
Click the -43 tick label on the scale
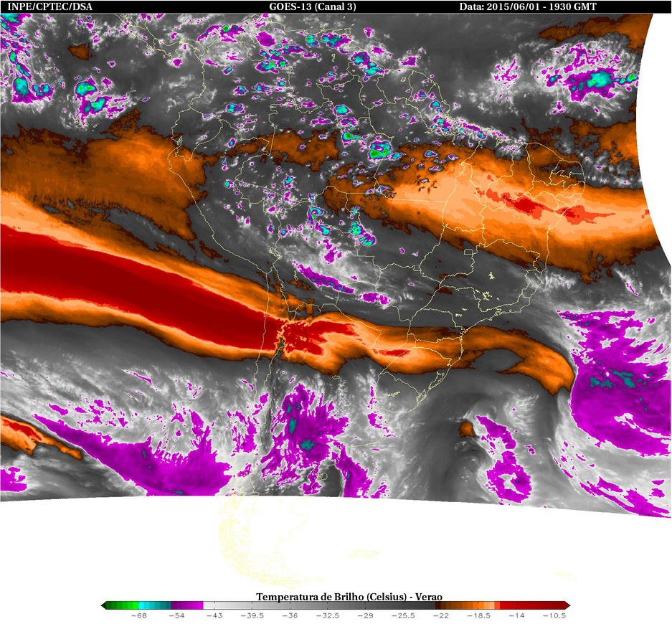tap(214, 615)
